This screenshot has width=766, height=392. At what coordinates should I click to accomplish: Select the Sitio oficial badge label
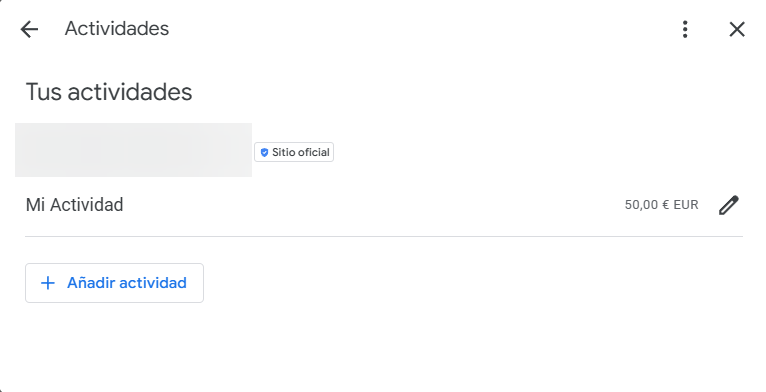294,152
